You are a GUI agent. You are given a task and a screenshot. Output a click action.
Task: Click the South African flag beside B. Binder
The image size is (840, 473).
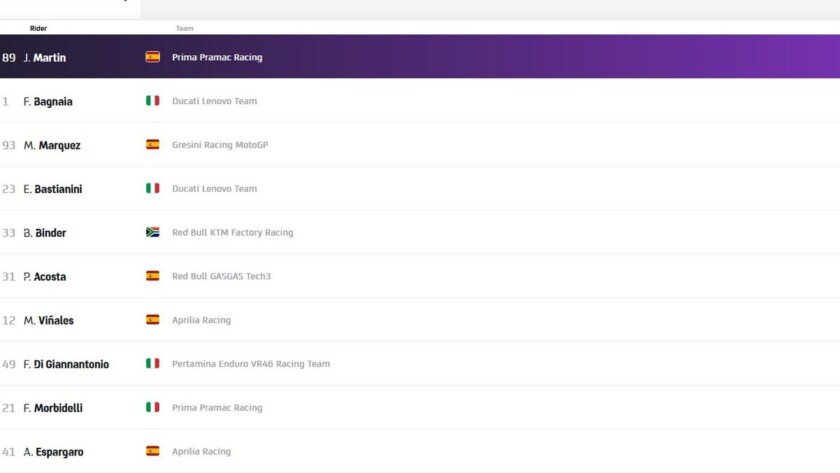152,232
